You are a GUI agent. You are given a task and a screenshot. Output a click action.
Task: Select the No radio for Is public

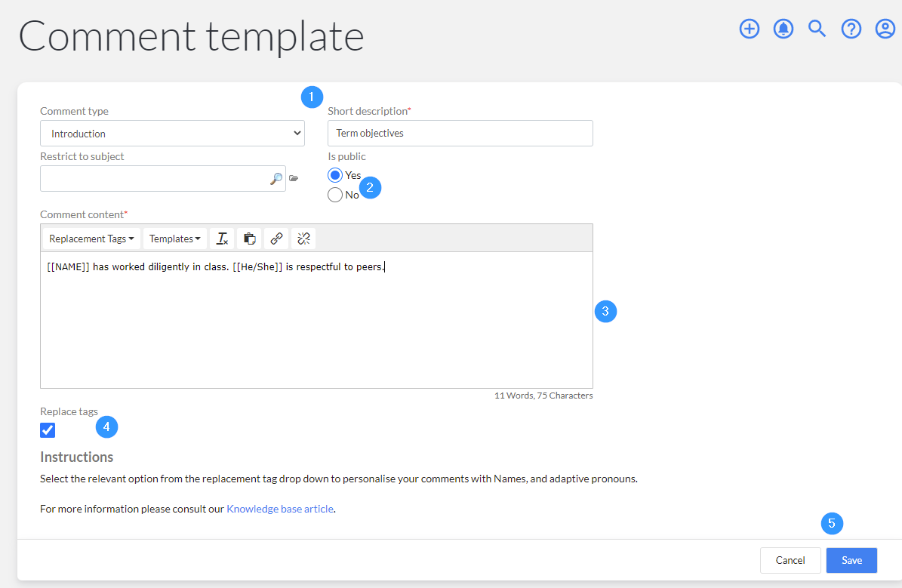(x=334, y=194)
